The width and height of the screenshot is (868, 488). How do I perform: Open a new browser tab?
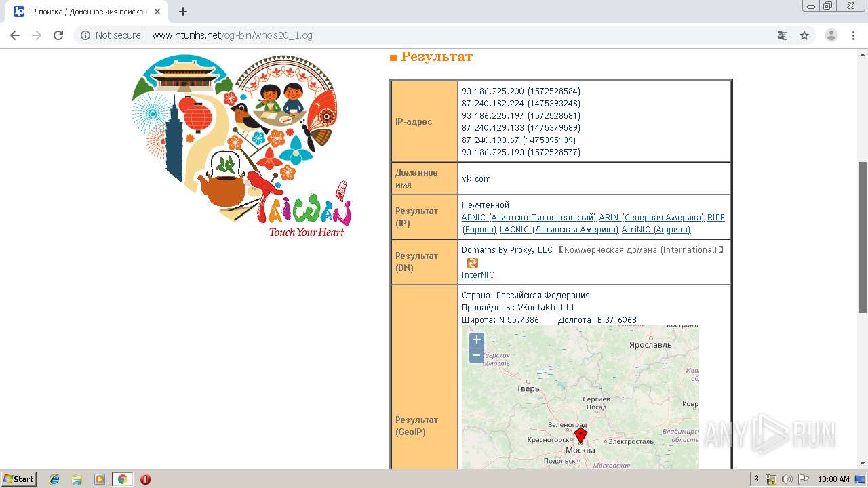183,12
